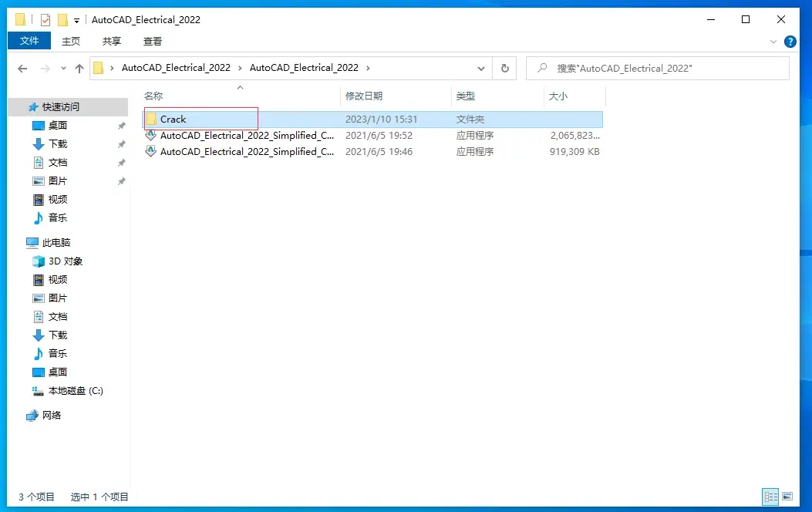Image resolution: width=812 pixels, height=512 pixels.
Task: Open 视频 under 此电脑
Action: 58,280
